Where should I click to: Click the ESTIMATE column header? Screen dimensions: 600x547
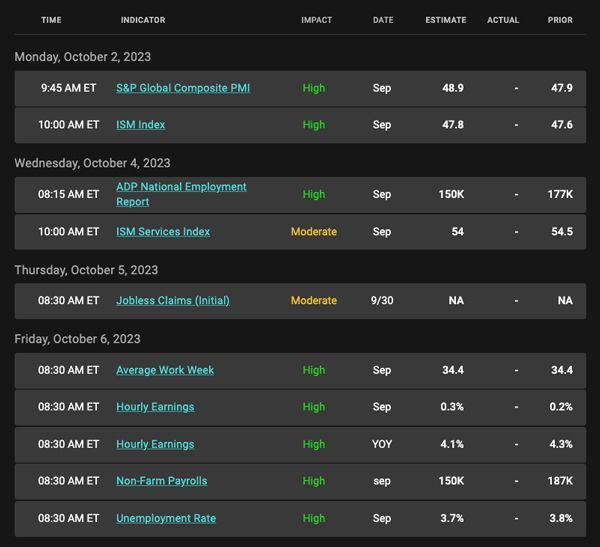click(x=446, y=20)
